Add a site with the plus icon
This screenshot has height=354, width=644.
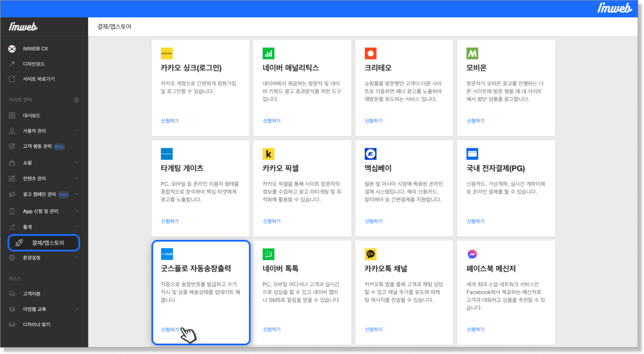point(77,100)
